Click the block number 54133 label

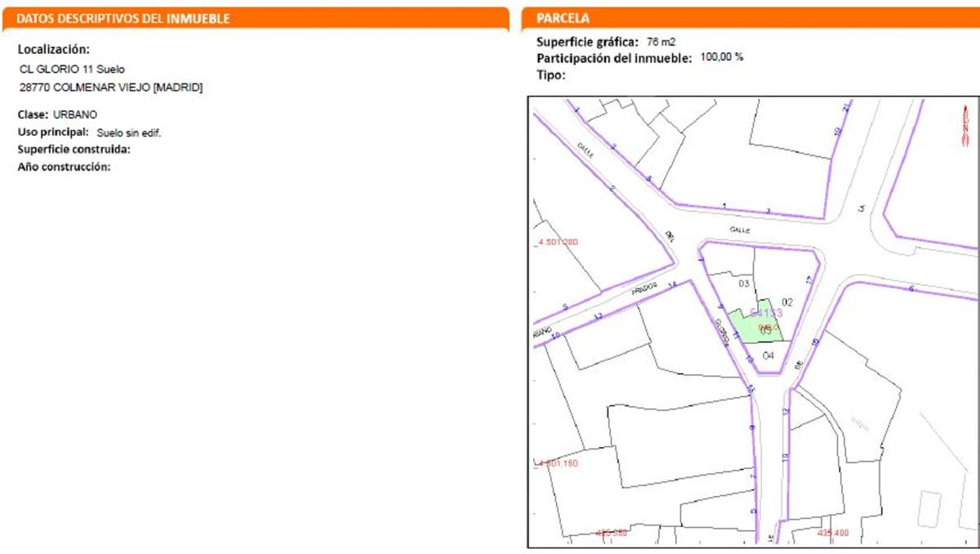point(766,313)
